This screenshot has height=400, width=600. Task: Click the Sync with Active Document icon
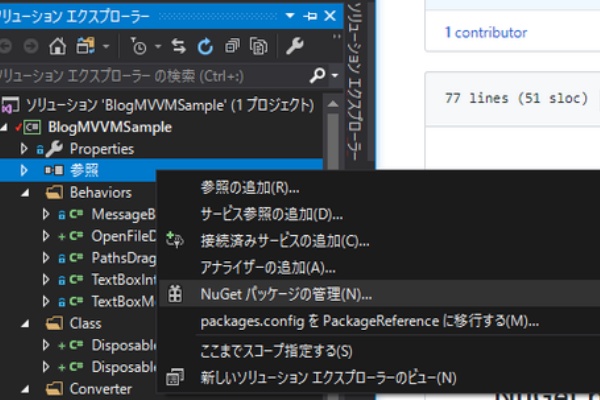point(178,46)
